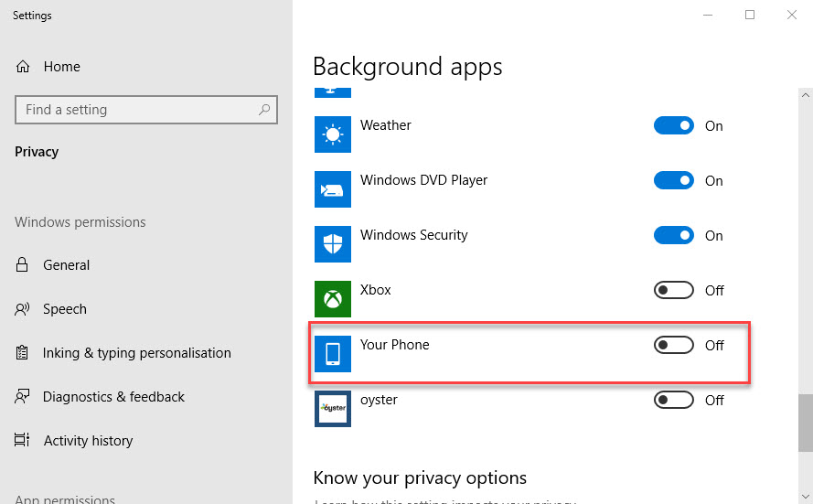Click the oyster app name

click(379, 400)
